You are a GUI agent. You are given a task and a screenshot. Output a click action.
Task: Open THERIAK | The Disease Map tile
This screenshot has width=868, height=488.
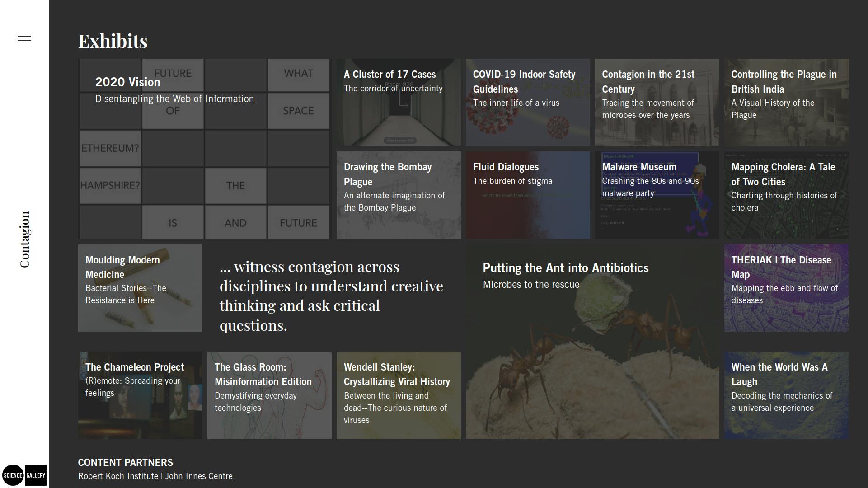[x=786, y=288]
